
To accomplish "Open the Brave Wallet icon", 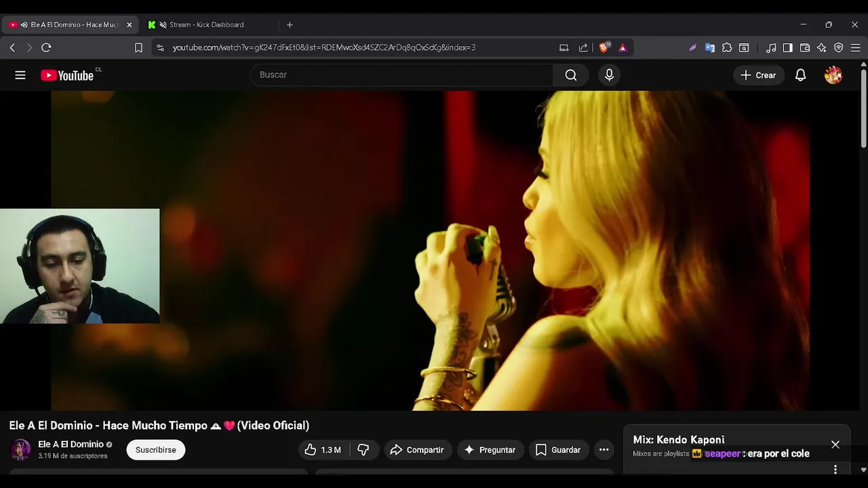I will [805, 47].
